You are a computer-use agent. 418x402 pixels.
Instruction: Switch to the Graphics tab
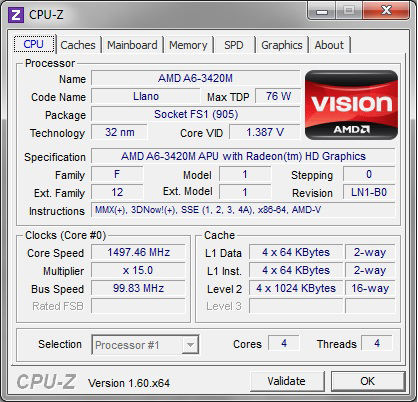pyautogui.click(x=282, y=45)
